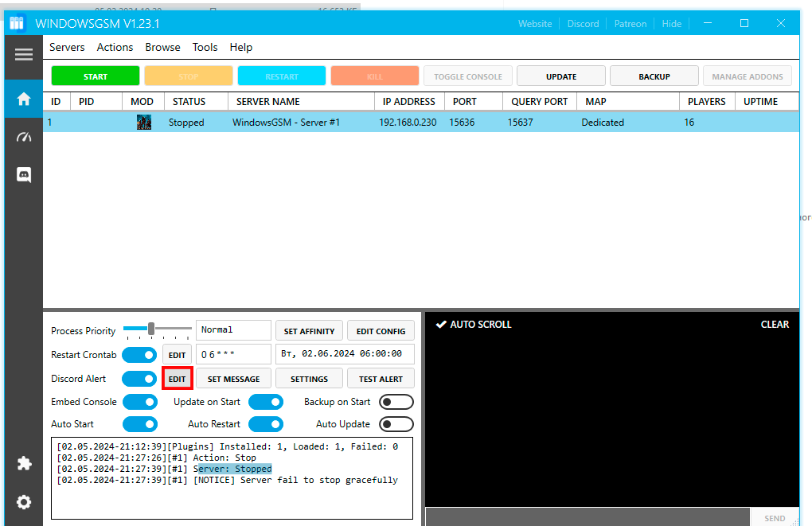Click the KILL button

[374, 76]
